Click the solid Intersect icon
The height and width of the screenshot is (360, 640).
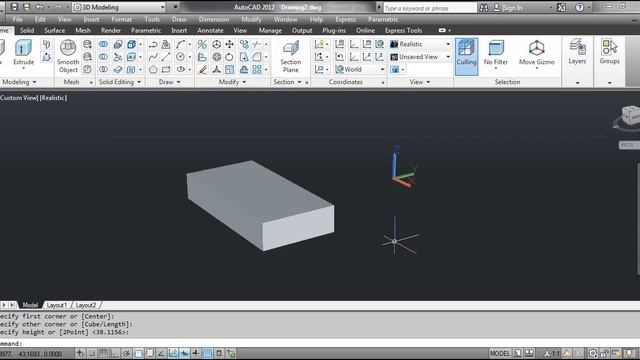104,69
